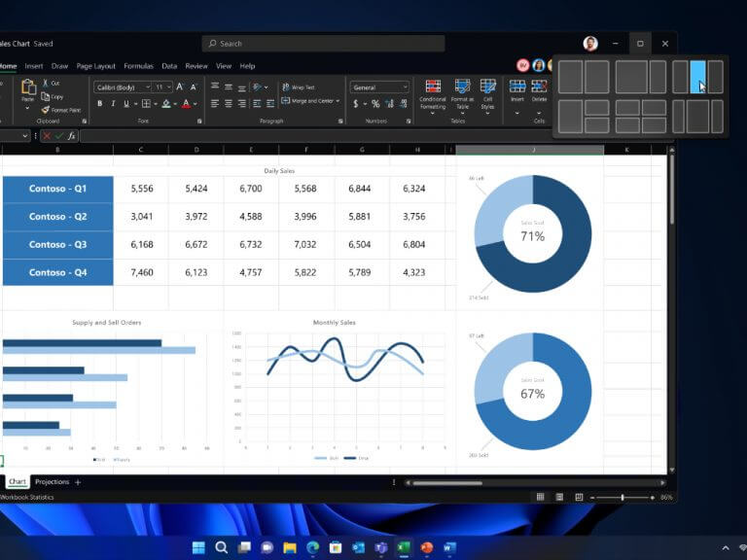This screenshot has height=560, width=747.
Task: Click the Borders icon
Action: click(146, 103)
